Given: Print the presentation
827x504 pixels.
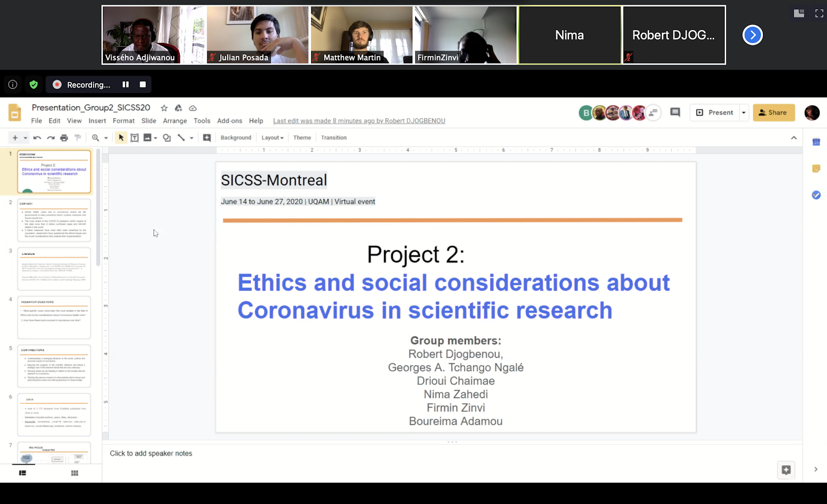Looking at the screenshot, I should pos(64,138).
